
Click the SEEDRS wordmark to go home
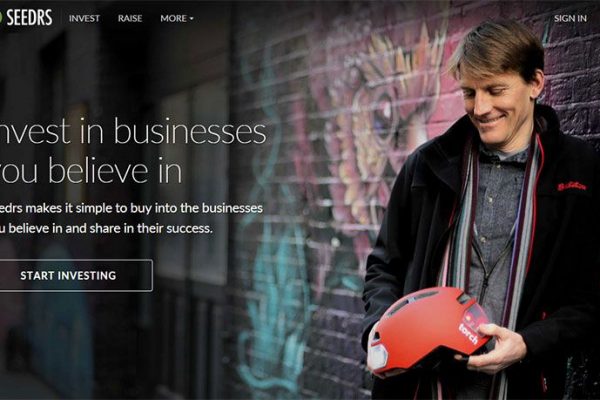coord(29,18)
